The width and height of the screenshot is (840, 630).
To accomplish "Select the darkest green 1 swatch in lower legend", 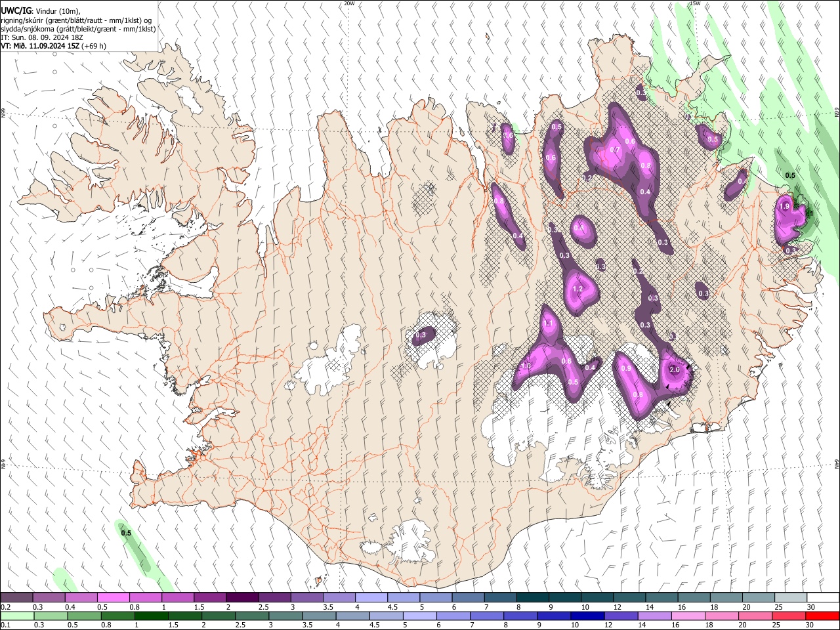I will 151,616.
